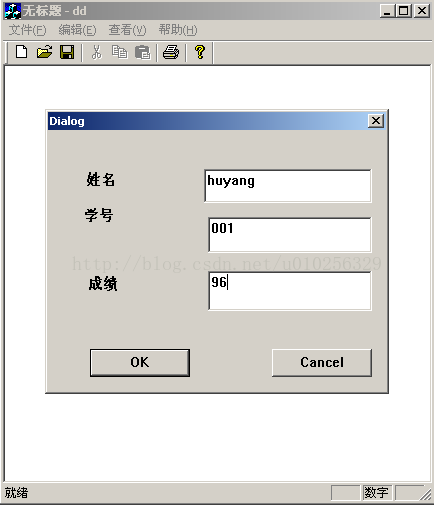This screenshot has width=434, height=506.
Task: Maximize the main dd window
Action: click(403, 11)
